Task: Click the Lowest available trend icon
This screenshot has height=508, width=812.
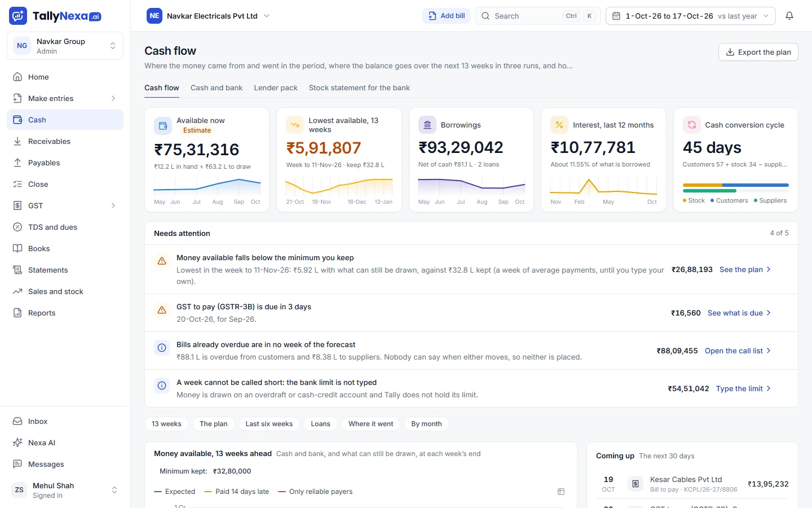Action: point(295,125)
